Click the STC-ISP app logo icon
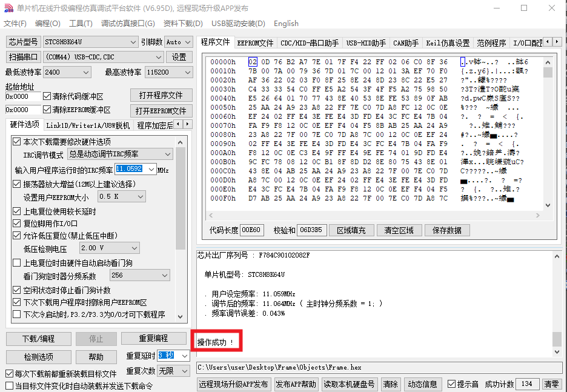567x392 pixels. click(x=8, y=8)
